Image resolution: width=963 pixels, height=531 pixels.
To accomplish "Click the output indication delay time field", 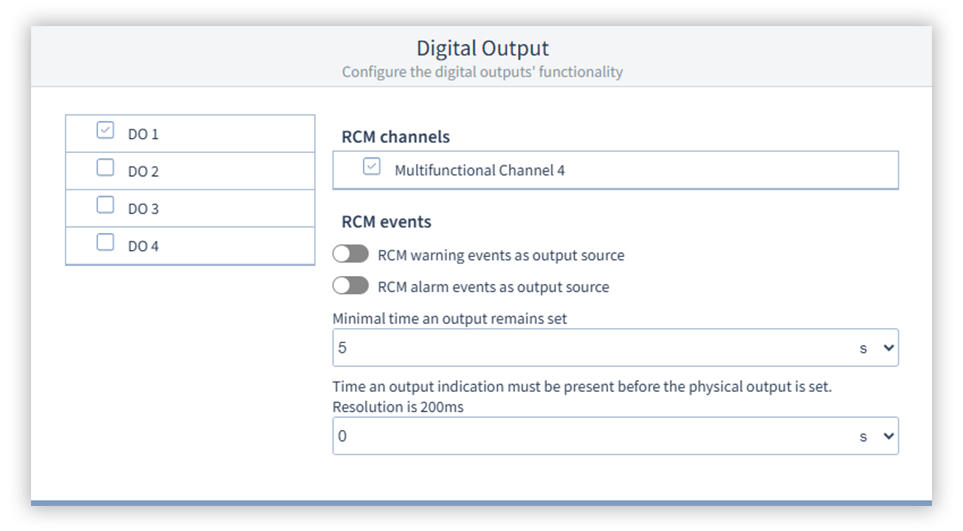I will pos(590,436).
